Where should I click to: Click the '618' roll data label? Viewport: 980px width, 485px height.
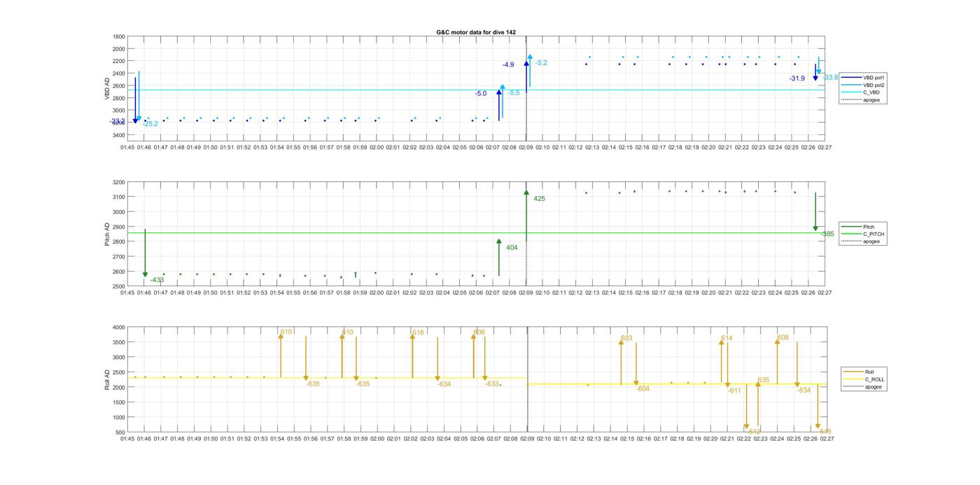click(418, 332)
